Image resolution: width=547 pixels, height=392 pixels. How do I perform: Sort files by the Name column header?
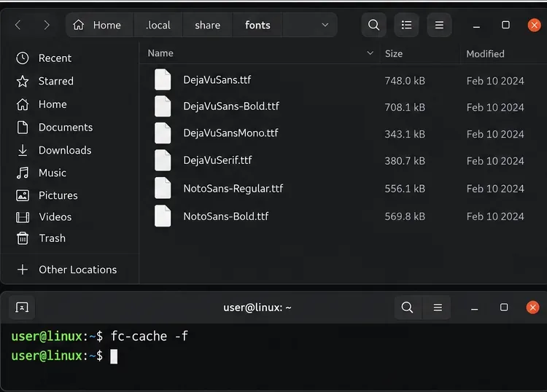[160, 53]
